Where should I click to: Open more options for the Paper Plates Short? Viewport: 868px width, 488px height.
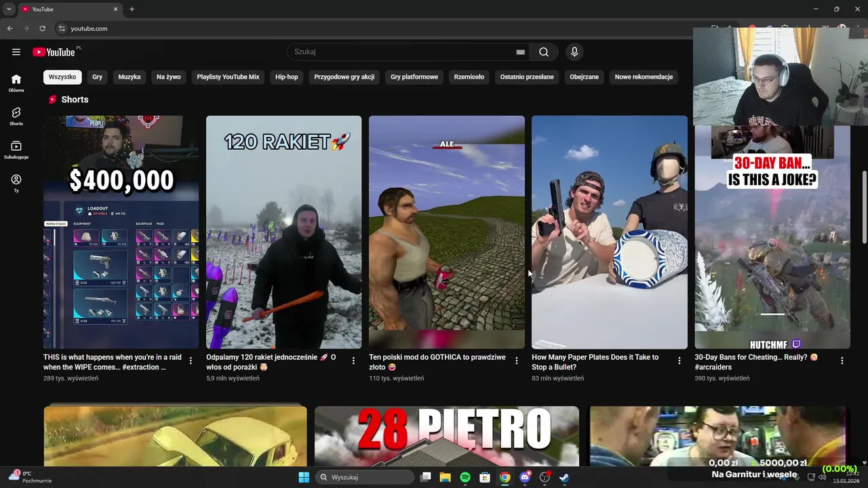(x=679, y=361)
